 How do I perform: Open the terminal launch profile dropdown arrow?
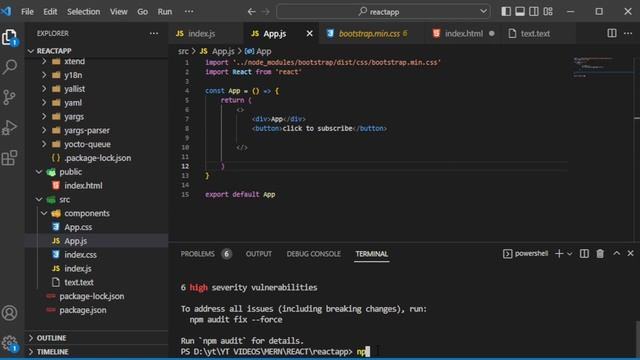click(x=569, y=254)
